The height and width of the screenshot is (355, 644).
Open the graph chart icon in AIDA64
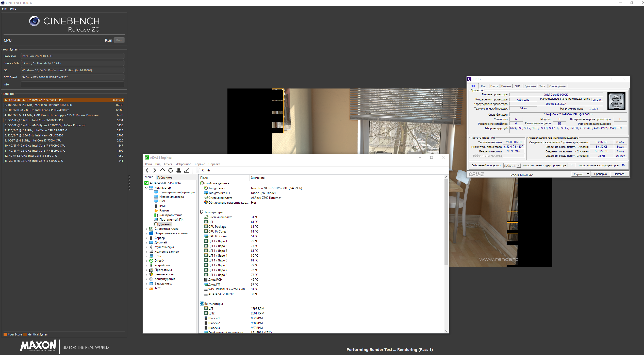click(x=186, y=170)
